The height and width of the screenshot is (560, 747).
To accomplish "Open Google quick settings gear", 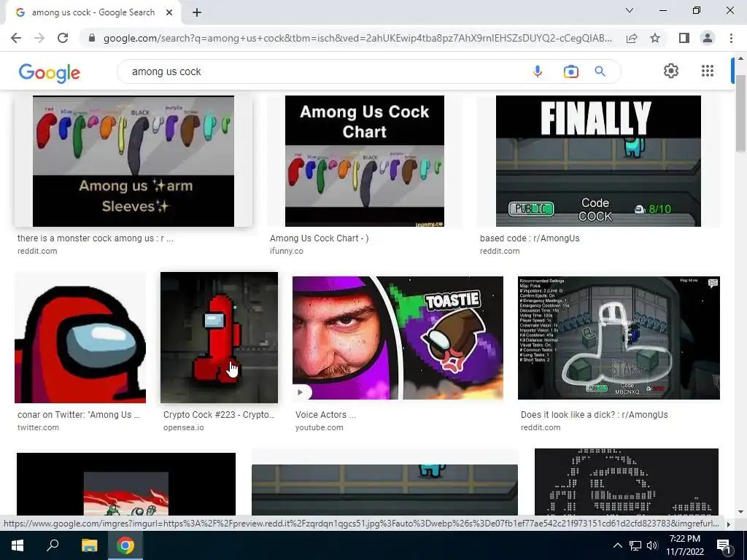I will pyautogui.click(x=671, y=71).
